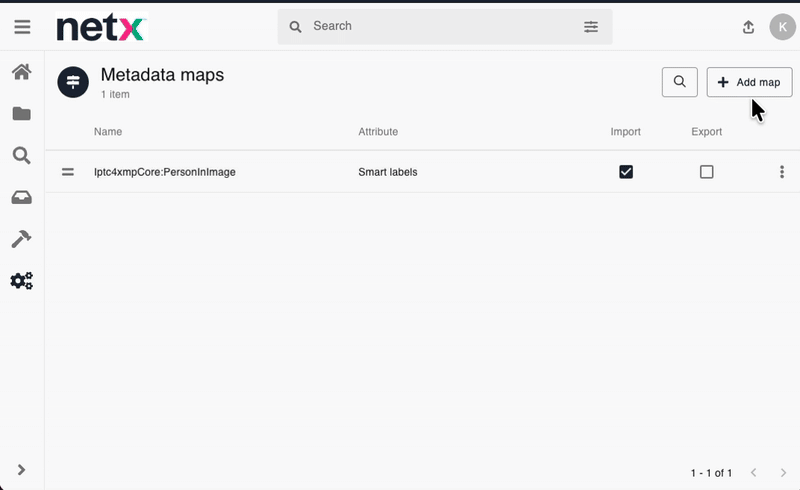
Task: Click the Name column header
Action: tap(108, 132)
